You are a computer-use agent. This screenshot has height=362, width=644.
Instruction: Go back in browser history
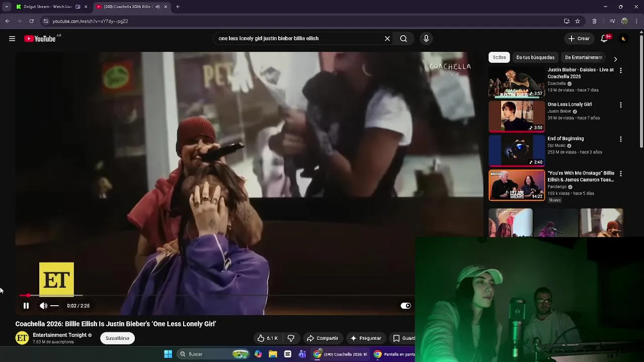point(7,21)
